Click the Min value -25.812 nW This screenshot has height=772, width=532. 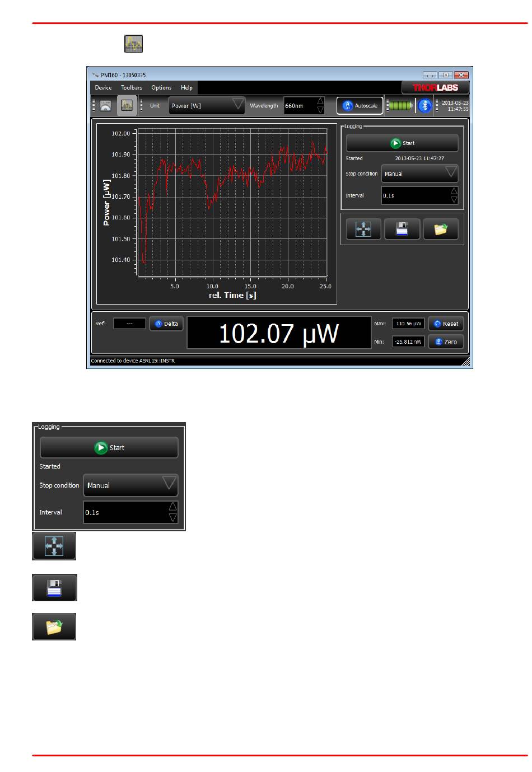[408, 341]
